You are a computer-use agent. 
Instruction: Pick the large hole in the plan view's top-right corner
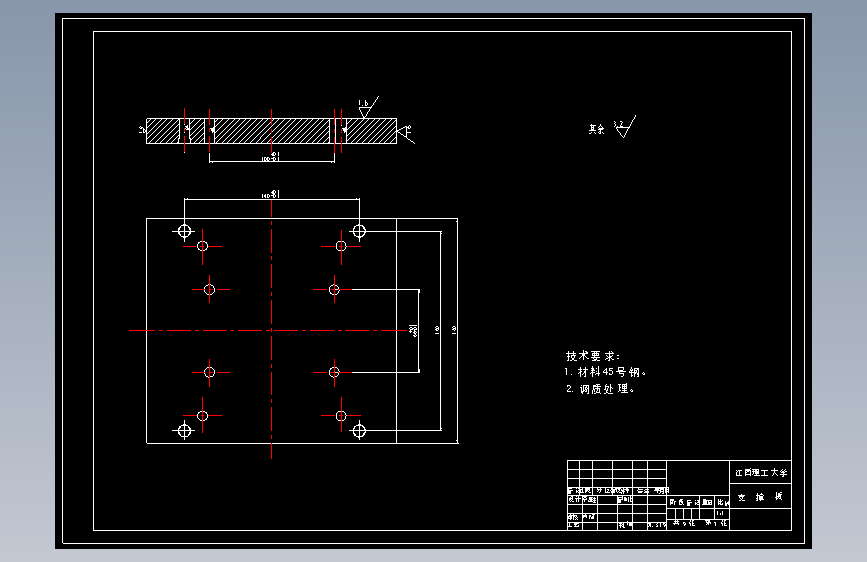pos(359,231)
